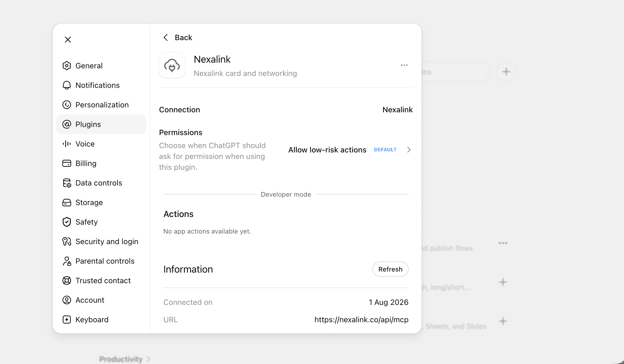Click the background search field

pyautogui.click(x=455, y=72)
